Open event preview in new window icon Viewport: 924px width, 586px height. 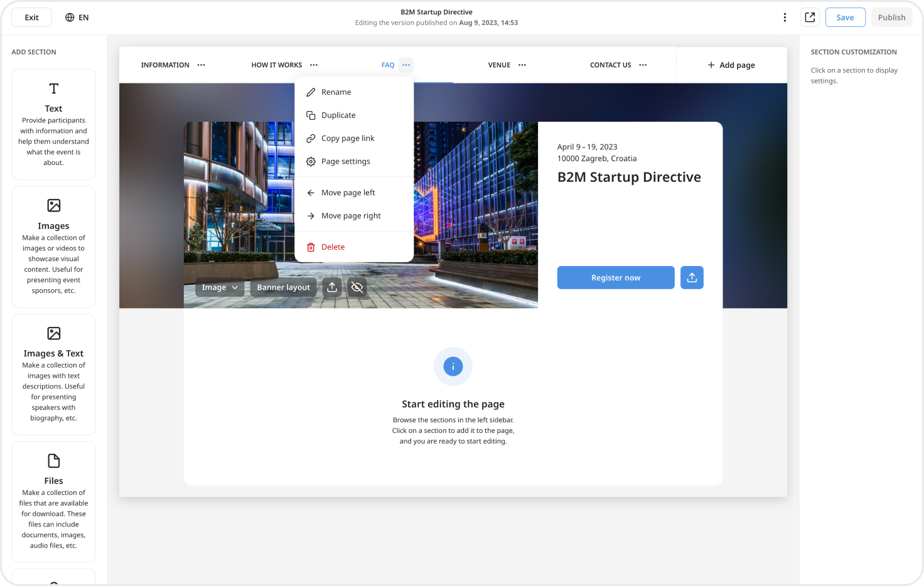click(810, 18)
